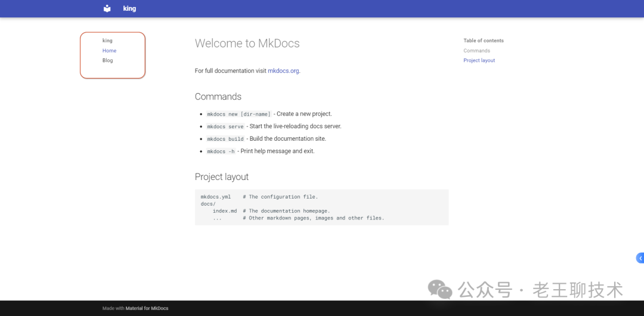The width and height of the screenshot is (644, 316).
Task: Click 'docs/' line in code block
Action: click(x=208, y=204)
